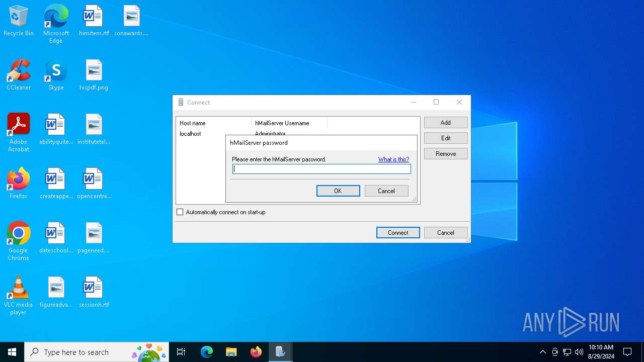
Task: Enable Automatically connect on start-up
Action: pyautogui.click(x=180, y=212)
